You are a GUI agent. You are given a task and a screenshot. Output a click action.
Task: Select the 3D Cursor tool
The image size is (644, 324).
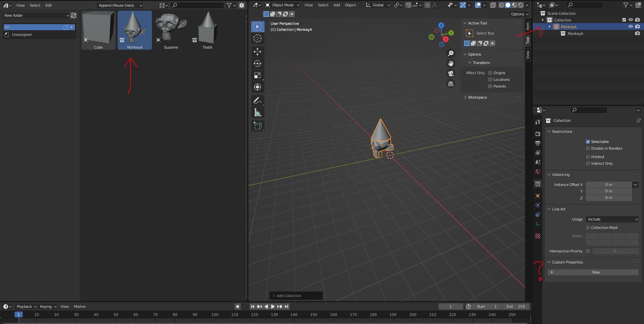coord(257,39)
